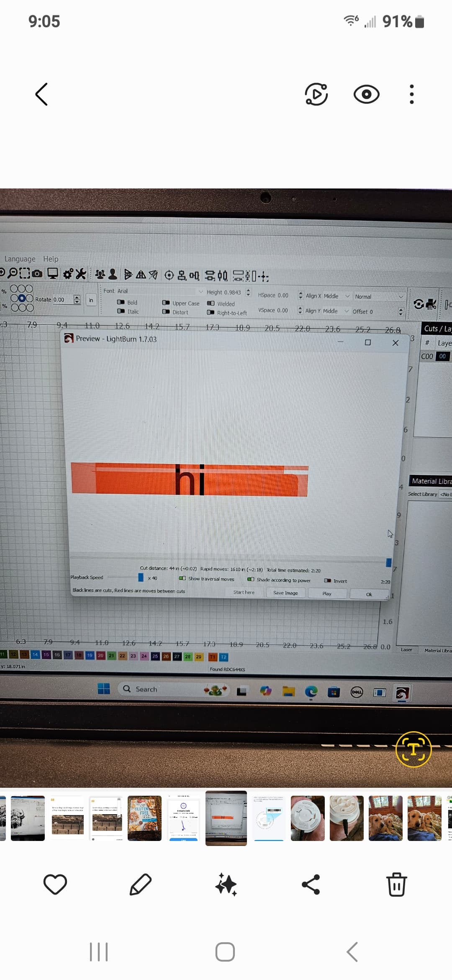The image size is (452, 980).
Task: Toggle Show traversal moves in Preview
Action: tap(182, 578)
